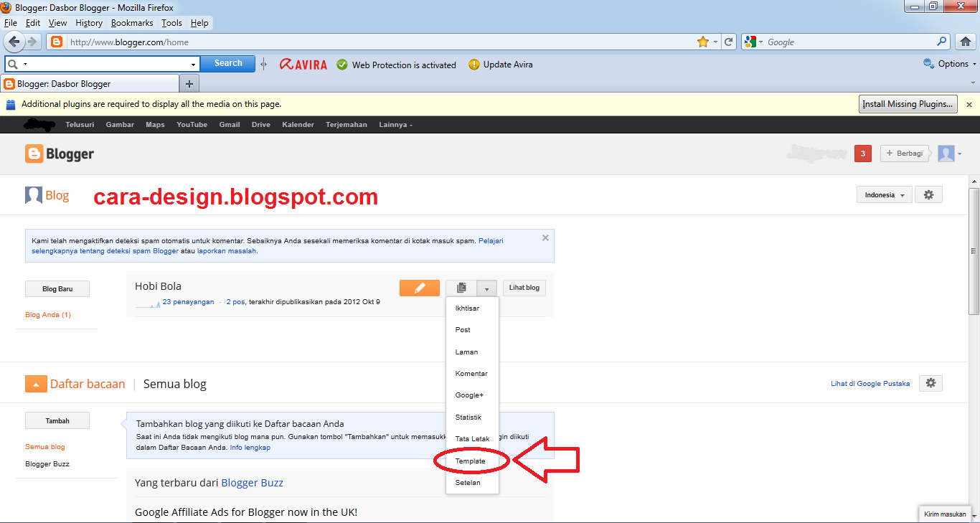Click the posts list icon for Hobi Bola
The image size is (980, 523).
pyautogui.click(x=461, y=288)
